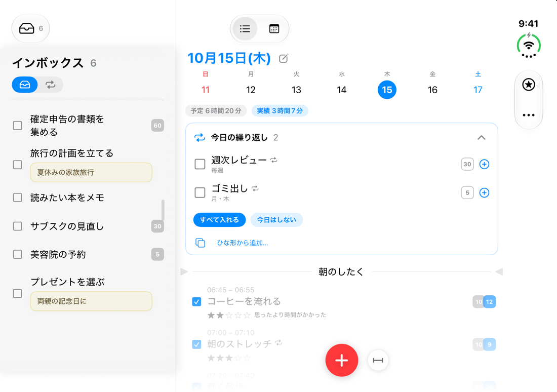Click star rating of コーヒーを淹れる
The image size is (557, 392).
pos(229,315)
